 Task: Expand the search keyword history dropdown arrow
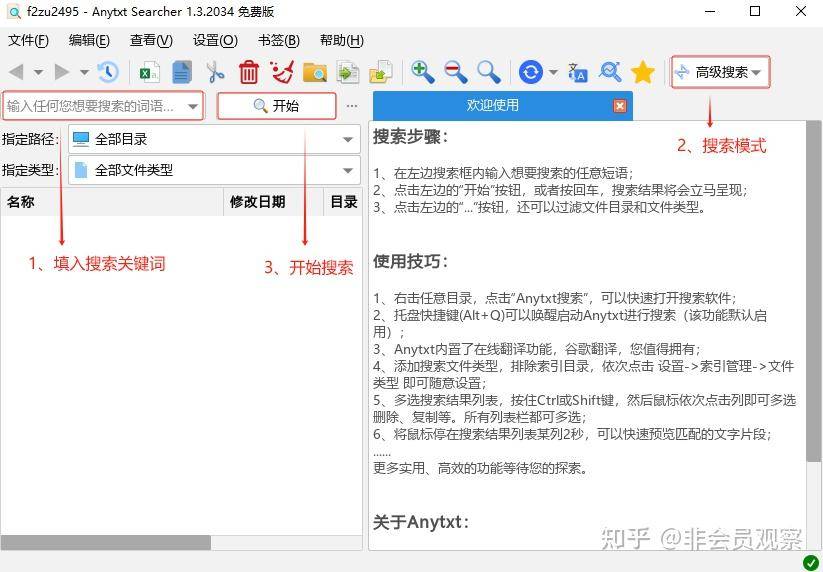coord(193,107)
